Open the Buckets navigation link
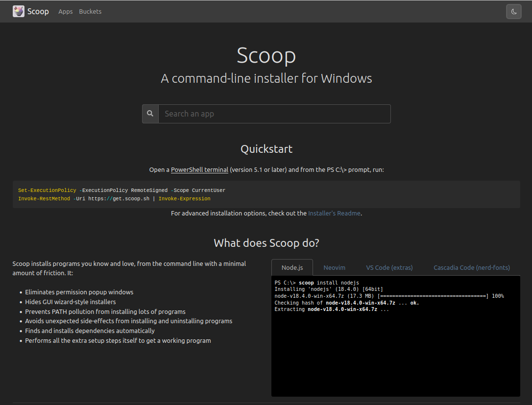Screen dimensions: 532x405 (90, 12)
